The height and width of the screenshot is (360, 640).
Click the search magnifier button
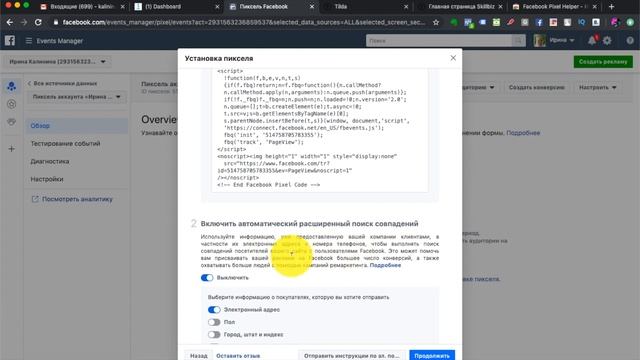[x=518, y=40]
